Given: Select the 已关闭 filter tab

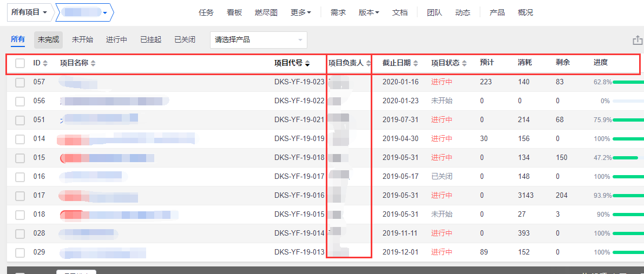Looking at the screenshot, I should coord(185,40).
